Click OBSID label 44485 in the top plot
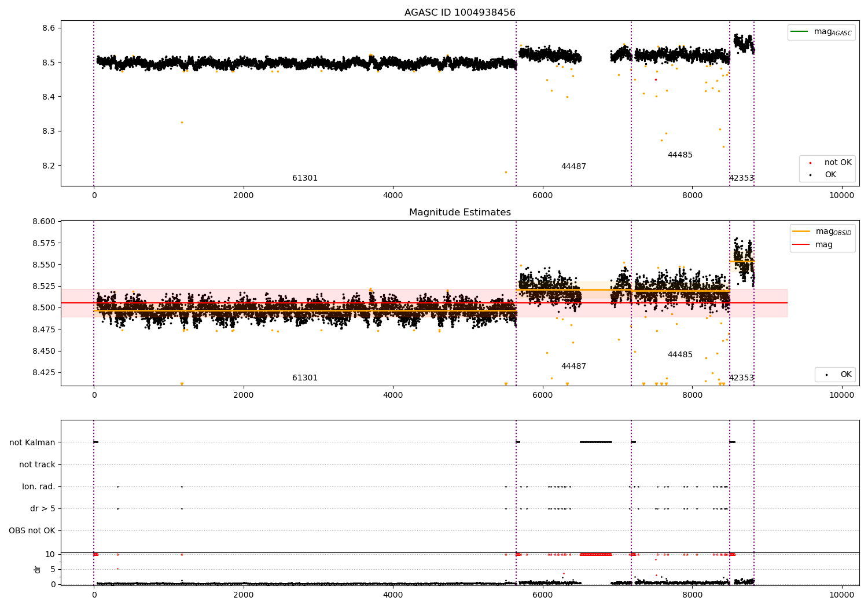The height and width of the screenshot is (608, 868). [x=680, y=155]
